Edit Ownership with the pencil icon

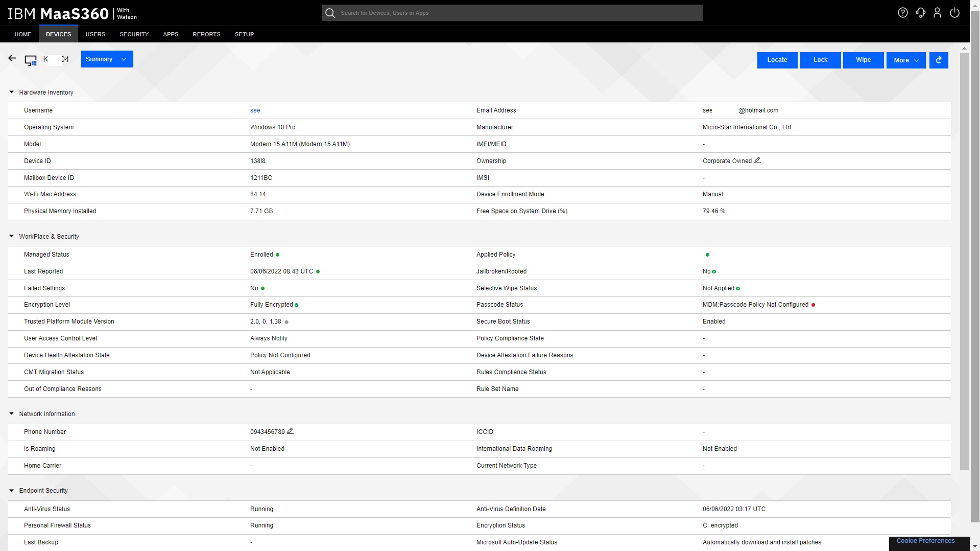(757, 160)
